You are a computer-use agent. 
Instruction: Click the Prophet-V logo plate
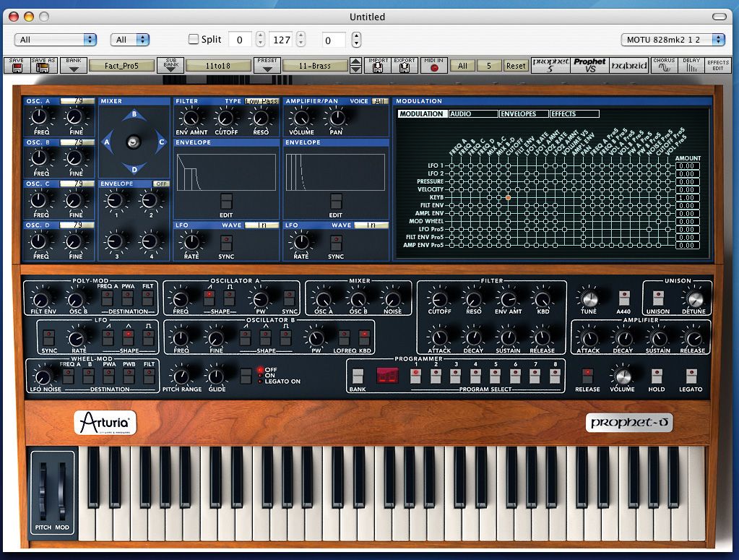[x=629, y=423]
